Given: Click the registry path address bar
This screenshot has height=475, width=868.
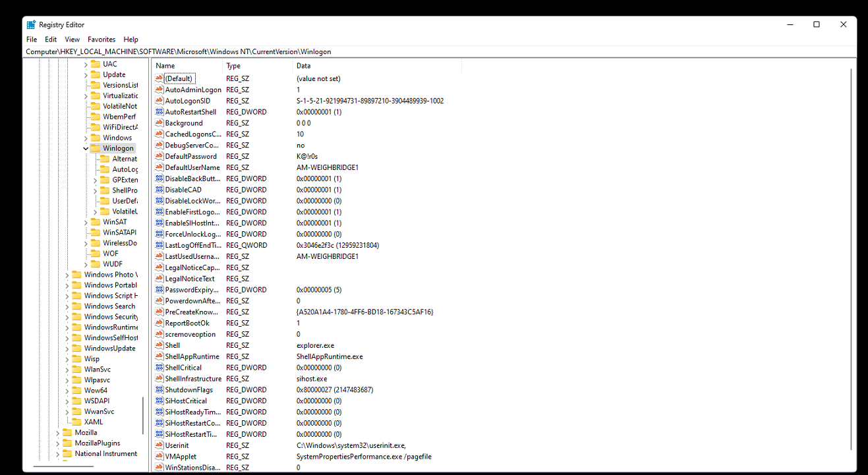Looking at the screenshot, I should [x=440, y=51].
